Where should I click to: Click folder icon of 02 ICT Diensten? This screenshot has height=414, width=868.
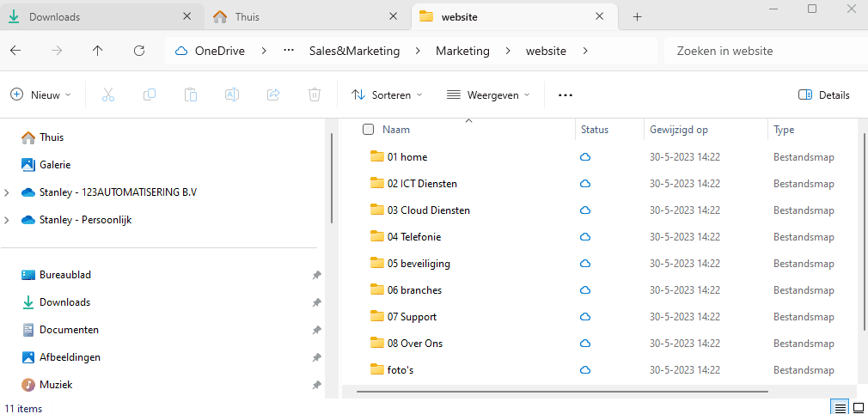377,183
